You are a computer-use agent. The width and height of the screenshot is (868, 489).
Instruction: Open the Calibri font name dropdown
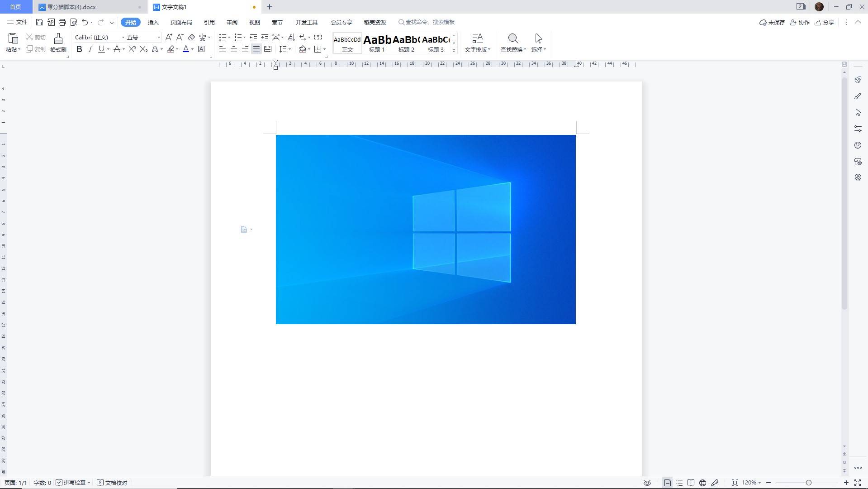tap(123, 37)
